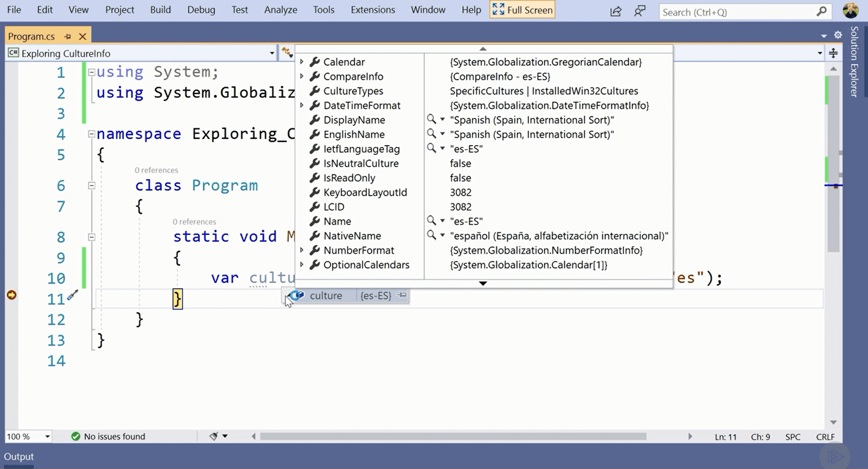Open the text visualizer for NativeName
This screenshot has height=469, width=868.
[431, 235]
